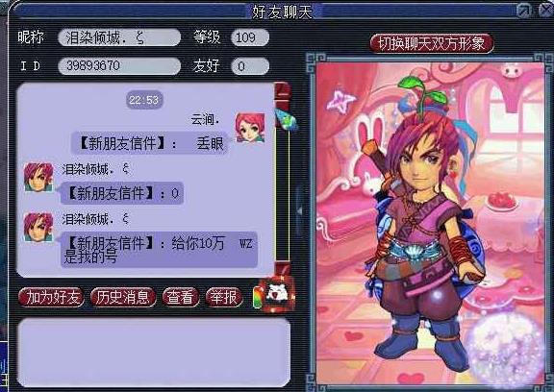
Task: Close the 好友聊天 window
Action: point(546,11)
